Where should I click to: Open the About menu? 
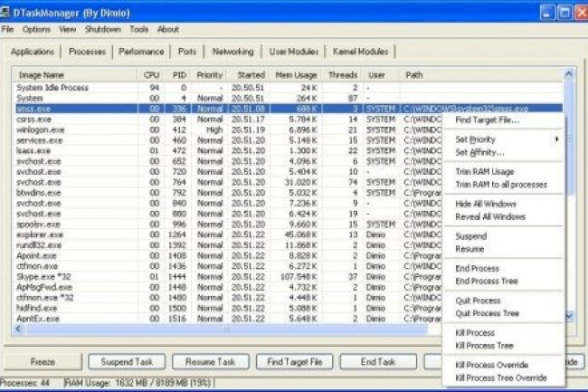[x=168, y=29]
